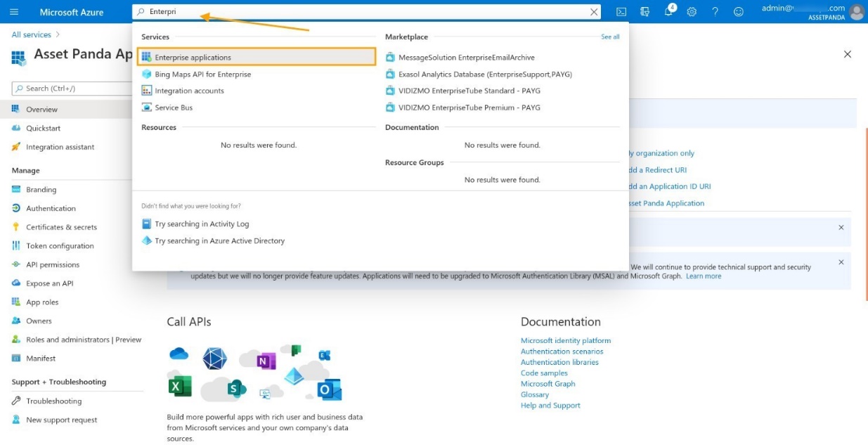Open the feedback smiley icon

tap(739, 12)
